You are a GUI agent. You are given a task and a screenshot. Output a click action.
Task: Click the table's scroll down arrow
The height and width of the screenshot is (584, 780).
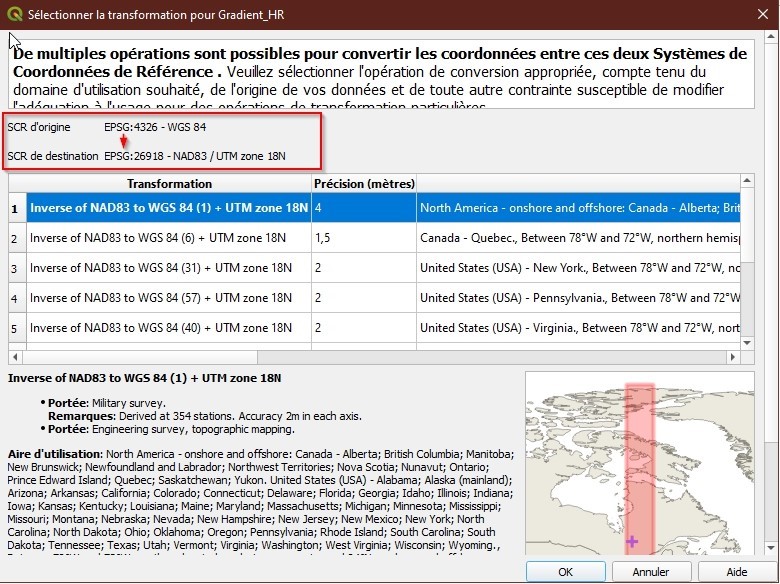tap(747, 343)
